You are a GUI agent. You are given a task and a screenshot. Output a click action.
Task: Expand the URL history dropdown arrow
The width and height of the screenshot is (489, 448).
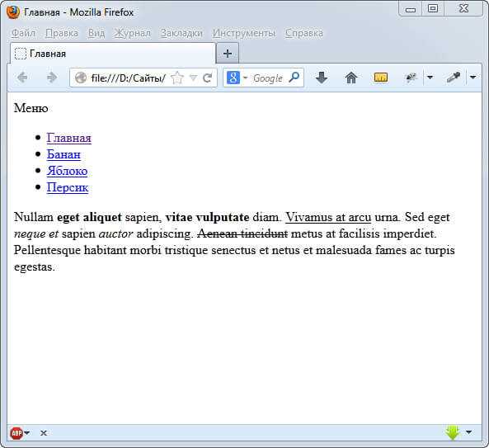click(x=193, y=78)
